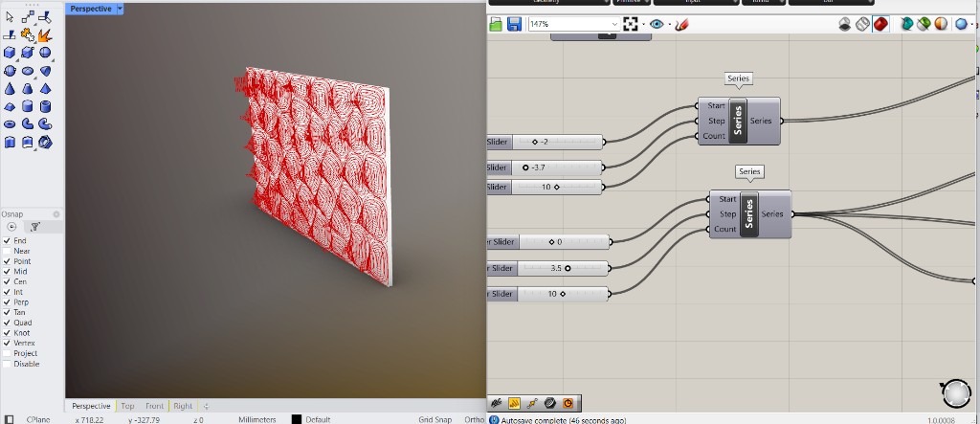Turn off preview with the No Preview icon

pyautogui.click(x=844, y=24)
